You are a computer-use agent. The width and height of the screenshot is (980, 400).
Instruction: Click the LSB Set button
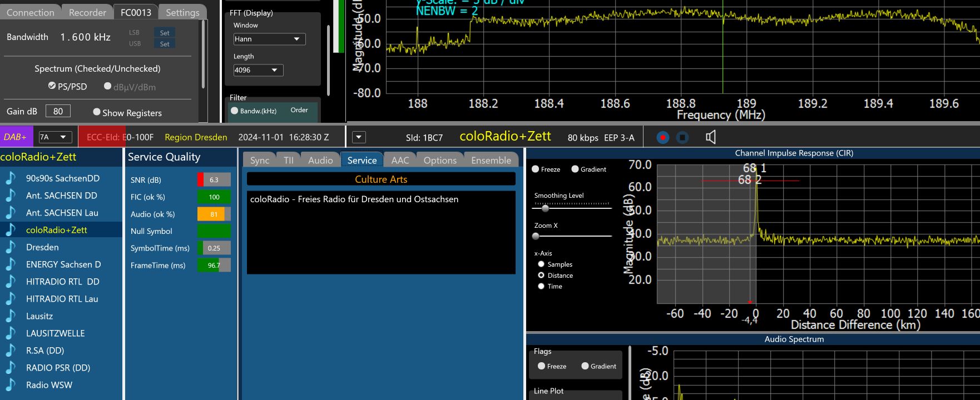coord(165,33)
